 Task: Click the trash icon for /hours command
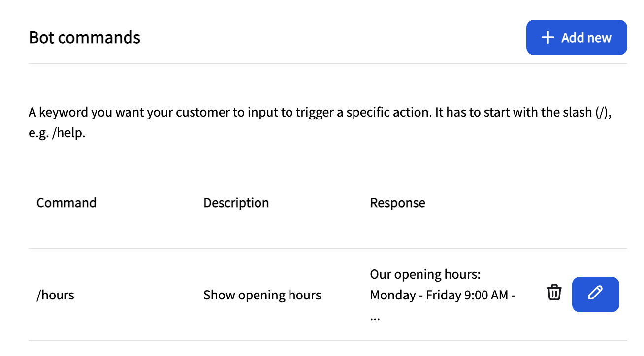(554, 293)
